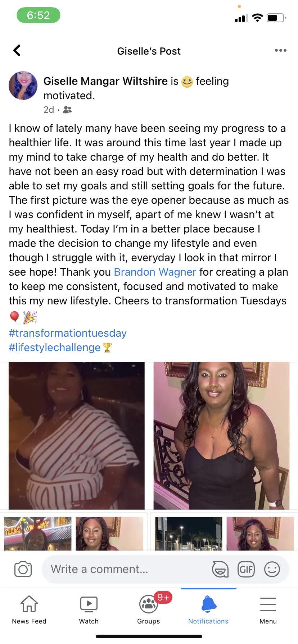This screenshot has width=298, height=644.
Task: Open the Brandon Wagner tagged profile link
Action: [155, 272]
